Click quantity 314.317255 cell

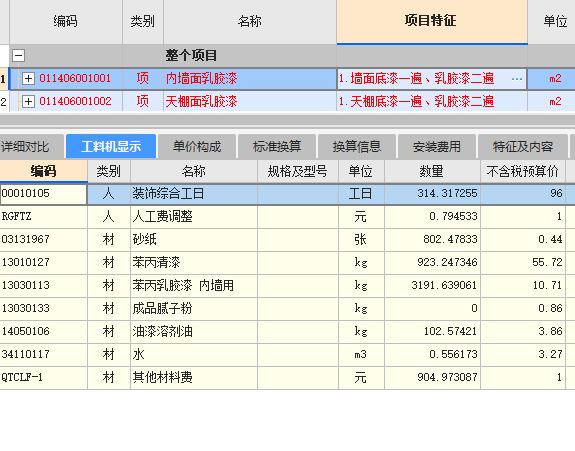tap(432, 194)
